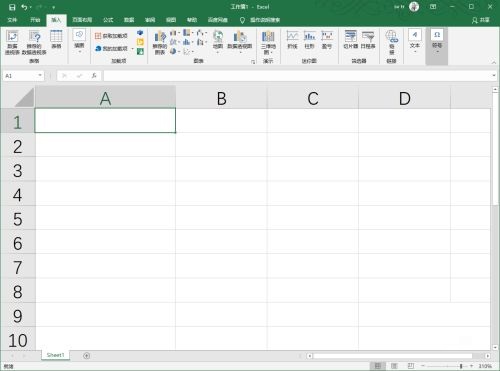Screen dimensions: 500x371
Task: Open the 3D Map (三维地图) tool
Action: pyautogui.click(x=268, y=42)
